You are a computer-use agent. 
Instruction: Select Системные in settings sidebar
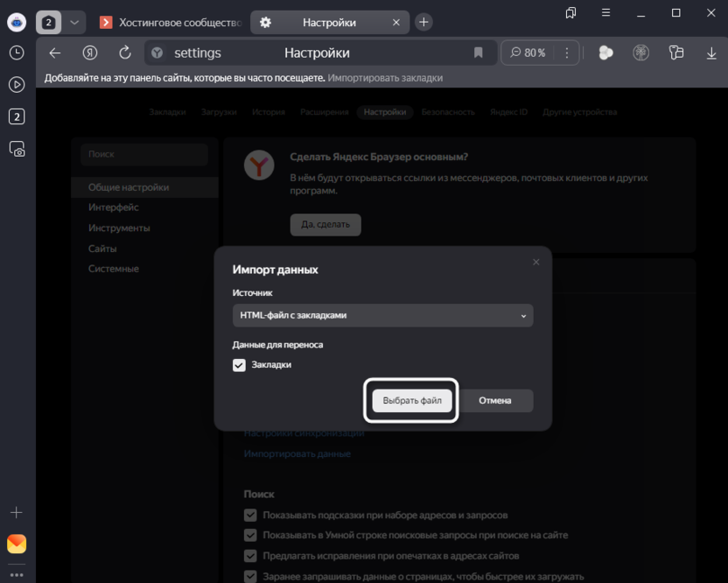(113, 269)
